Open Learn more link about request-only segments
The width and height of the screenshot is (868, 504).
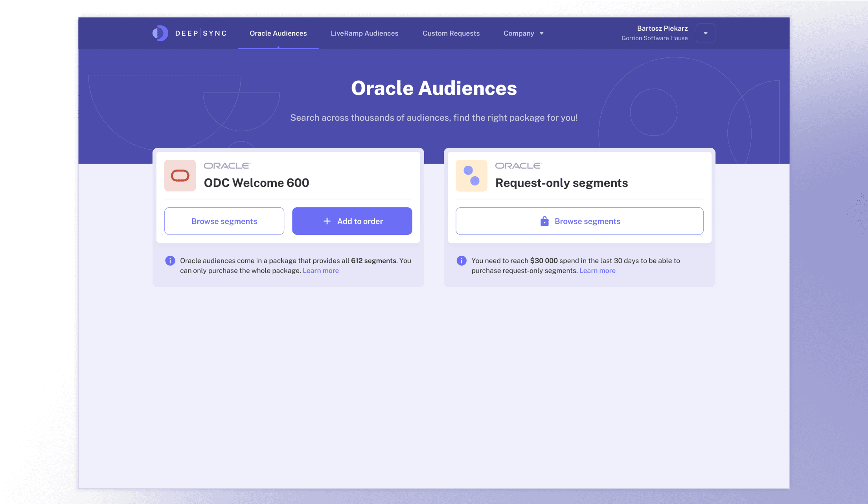598,271
